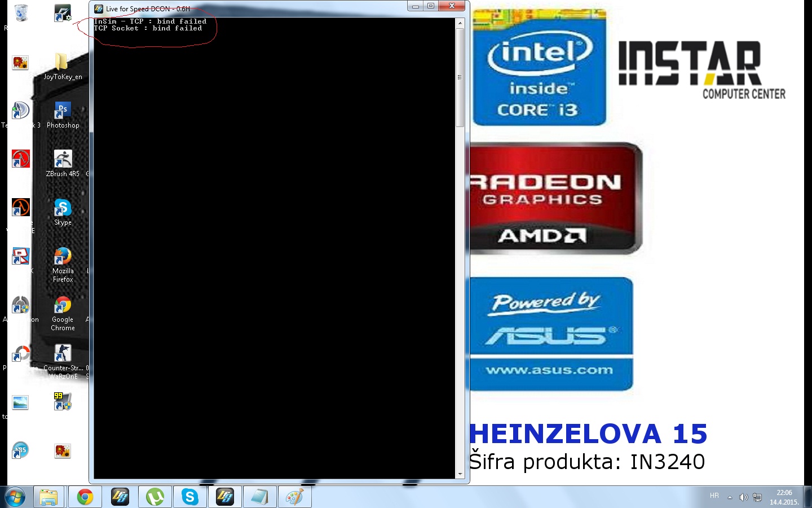Select the JoyToKey_en folder on desktop

coord(63,67)
